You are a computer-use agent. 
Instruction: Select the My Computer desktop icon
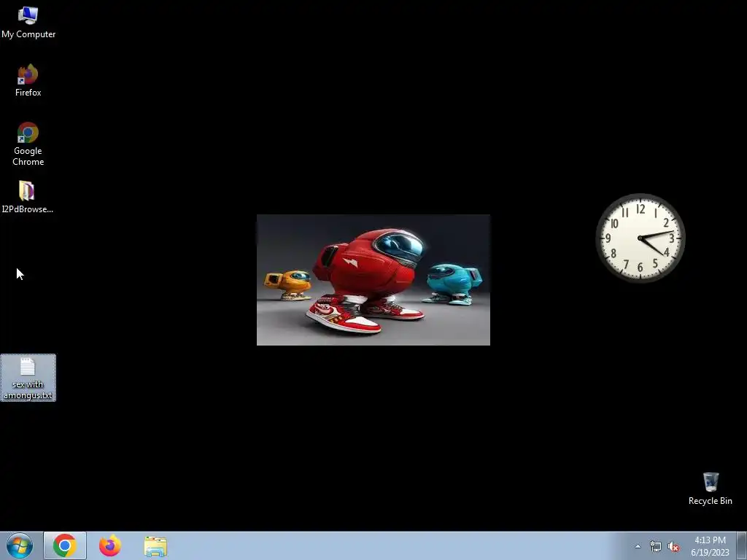pyautogui.click(x=28, y=23)
